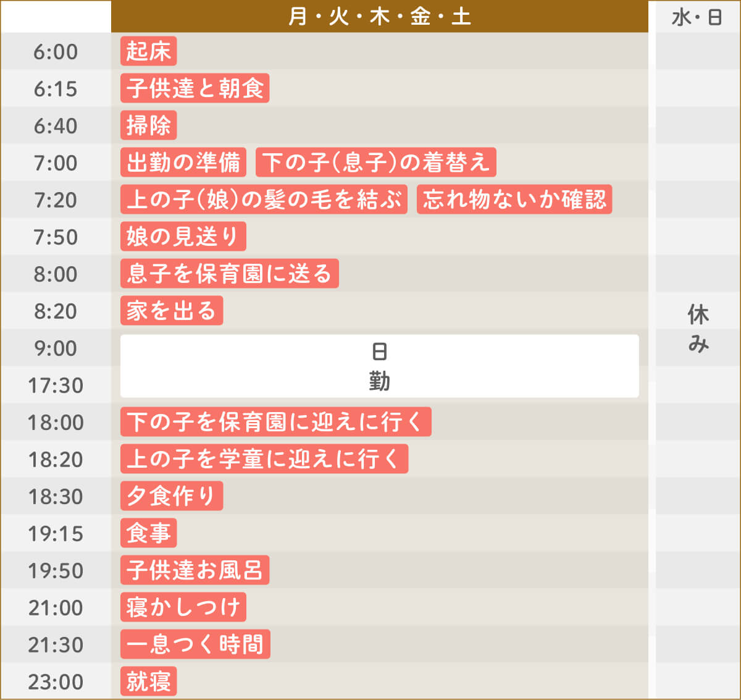Select 下の子(息子)の着替え label
This screenshot has height=700, width=741.
point(376,162)
